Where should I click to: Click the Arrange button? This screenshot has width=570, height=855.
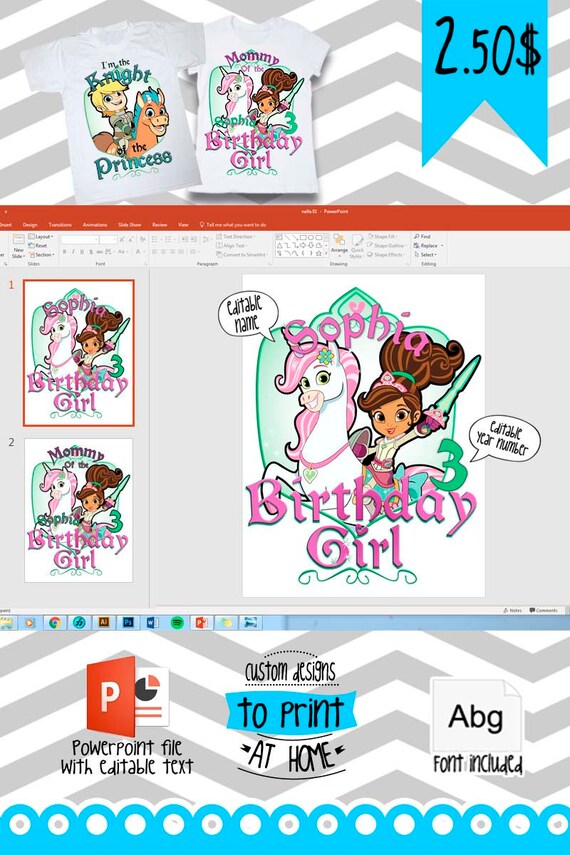pyautogui.click(x=339, y=245)
